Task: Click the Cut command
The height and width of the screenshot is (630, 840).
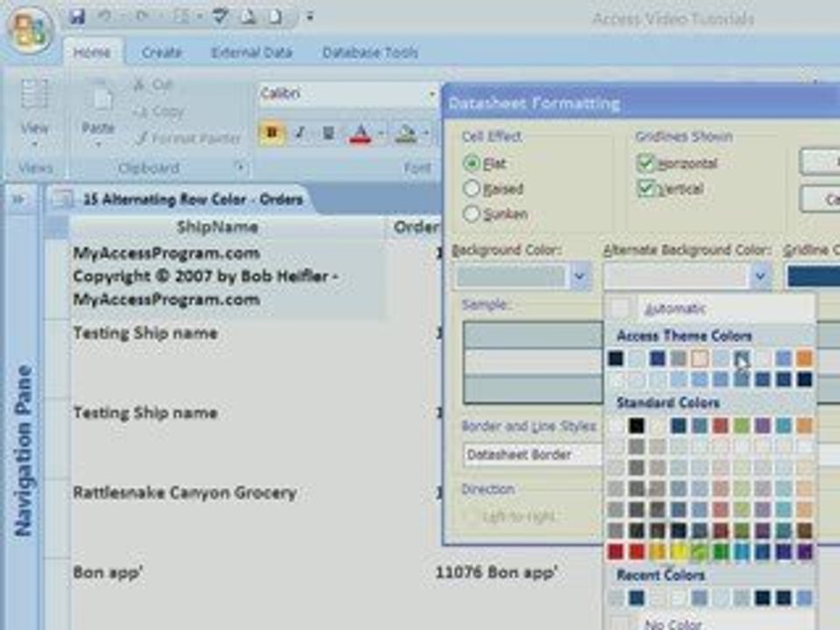Action: pos(152,85)
